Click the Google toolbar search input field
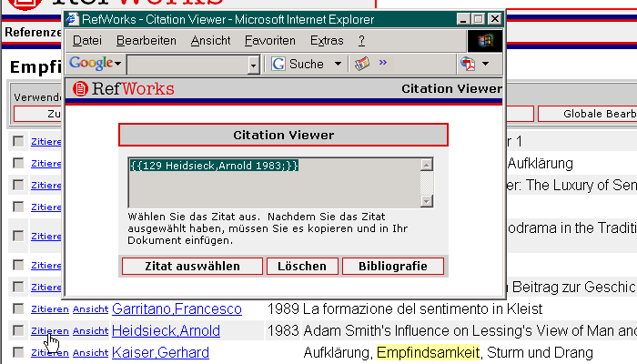Screen dimensions: 637x364 click(x=187, y=65)
